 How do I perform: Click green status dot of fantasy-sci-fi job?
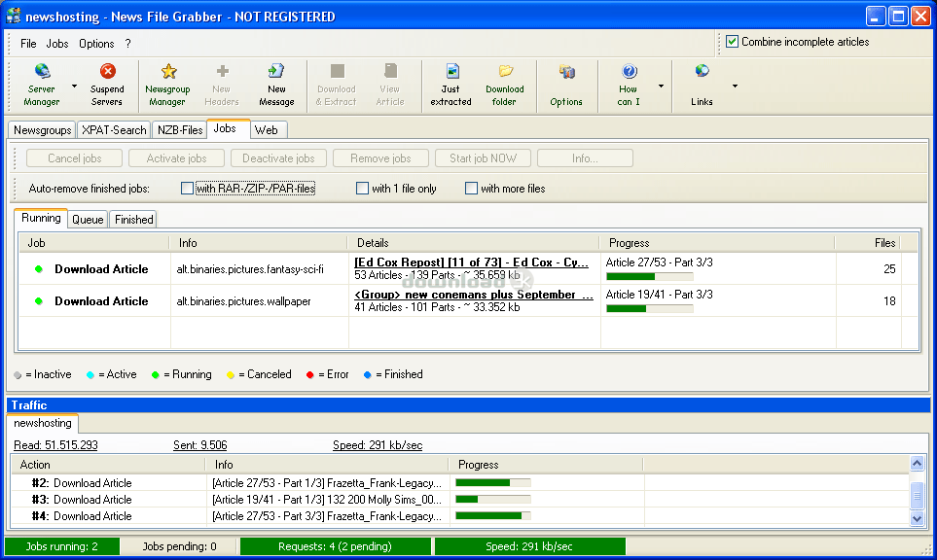click(x=39, y=269)
